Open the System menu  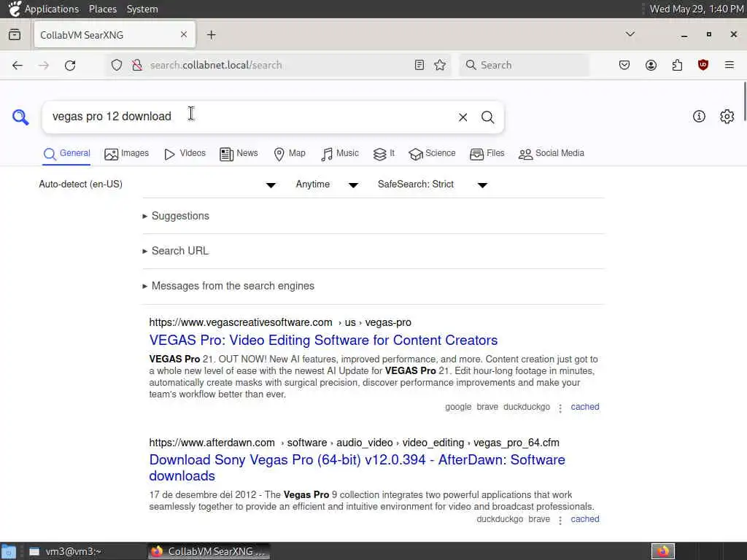(x=142, y=9)
